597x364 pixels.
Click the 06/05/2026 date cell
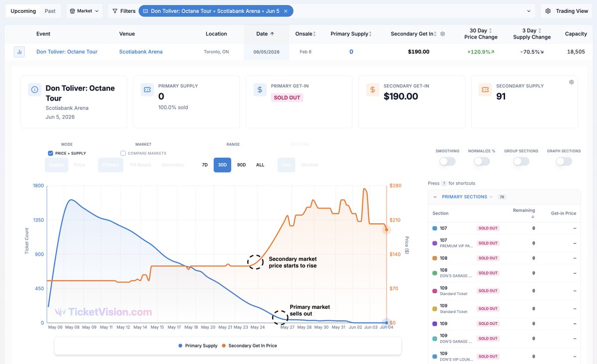point(267,52)
